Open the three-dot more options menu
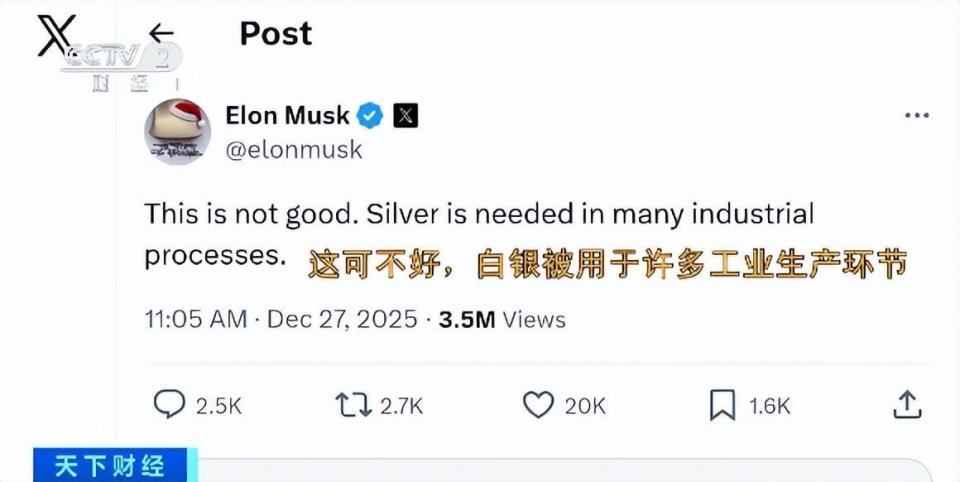 916,116
